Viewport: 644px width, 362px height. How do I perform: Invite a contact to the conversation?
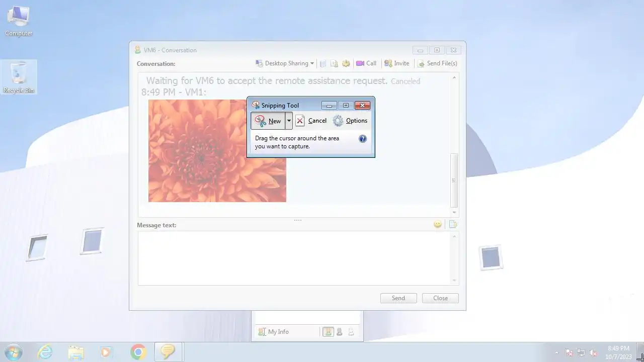point(396,63)
